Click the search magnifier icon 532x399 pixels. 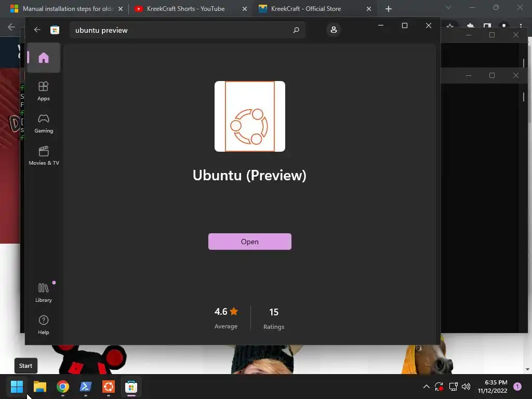296,30
